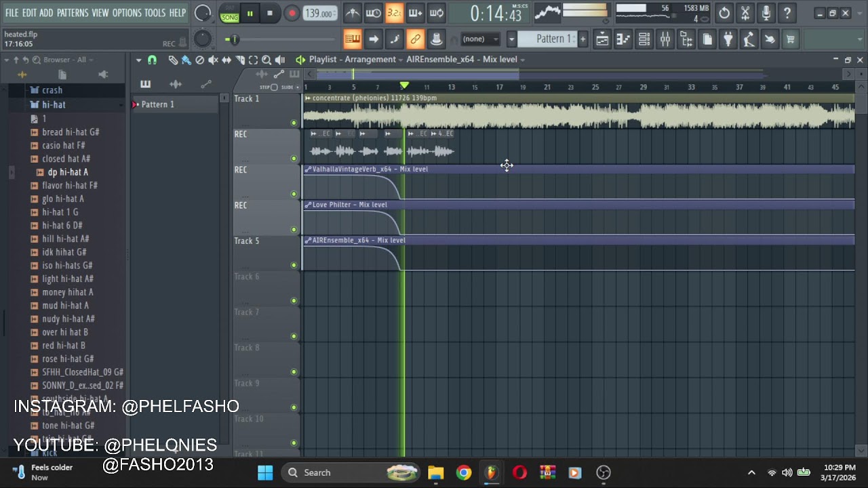Open the Playlist view from the toolbar
Screen dimensions: 868x488
click(x=602, y=39)
